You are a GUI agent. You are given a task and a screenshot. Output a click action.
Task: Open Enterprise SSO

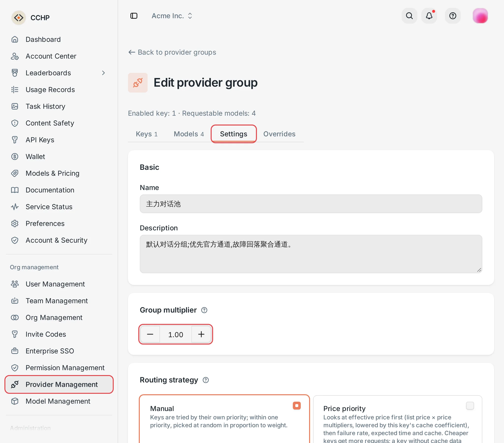59,351
